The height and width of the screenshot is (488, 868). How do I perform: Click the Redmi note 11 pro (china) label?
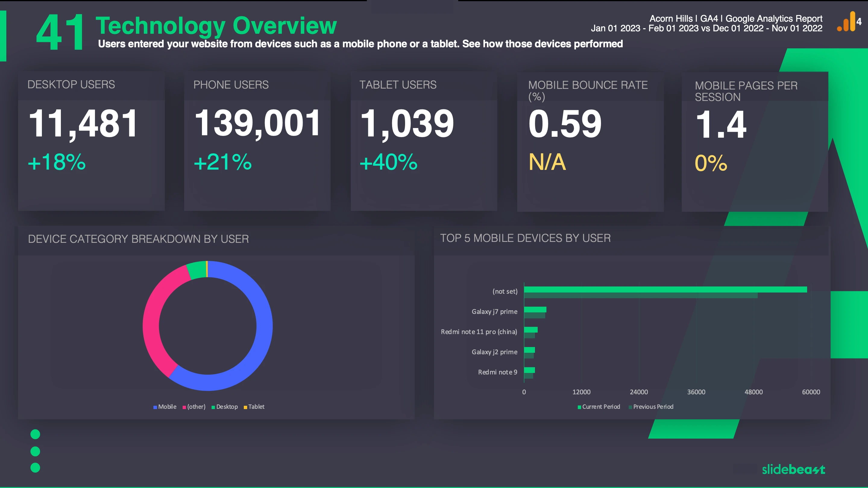(x=479, y=332)
